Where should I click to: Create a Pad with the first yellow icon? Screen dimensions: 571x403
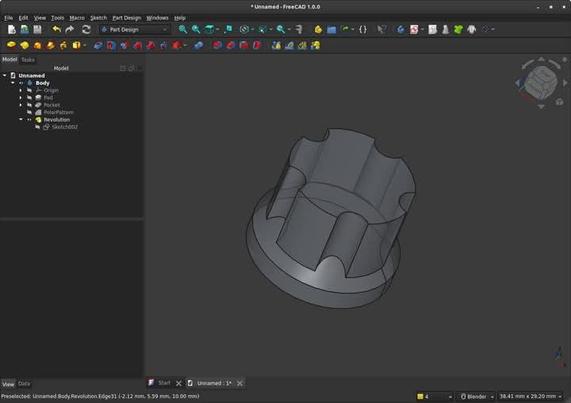coord(11,45)
